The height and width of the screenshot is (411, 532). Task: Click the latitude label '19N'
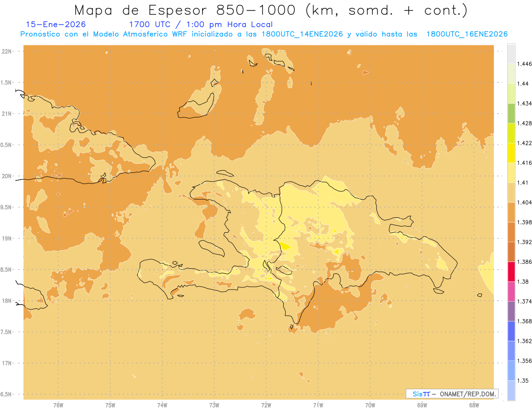coord(7,239)
